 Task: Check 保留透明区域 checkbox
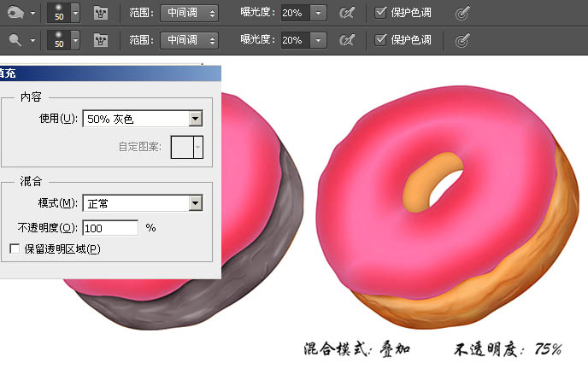tap(15, 249)
